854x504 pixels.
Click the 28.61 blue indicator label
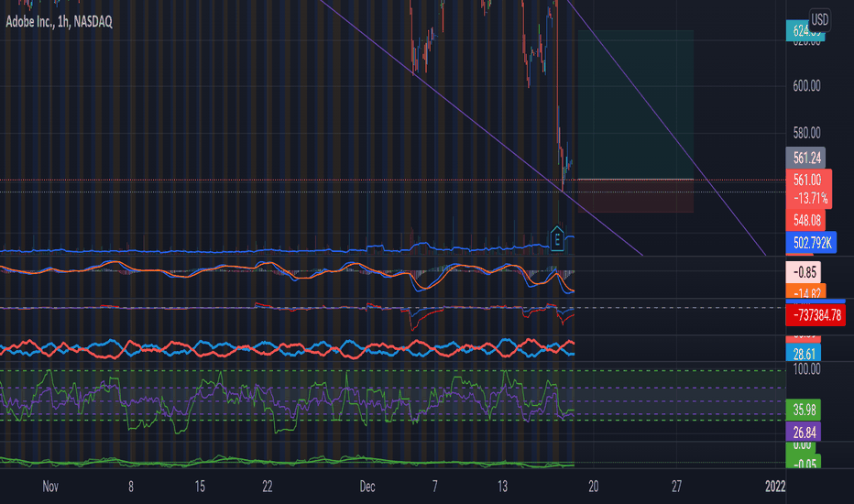(804, 353)
